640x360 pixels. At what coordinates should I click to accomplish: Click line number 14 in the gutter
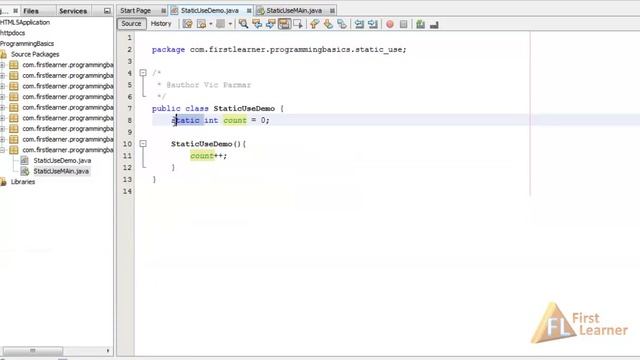pos(127,191)
